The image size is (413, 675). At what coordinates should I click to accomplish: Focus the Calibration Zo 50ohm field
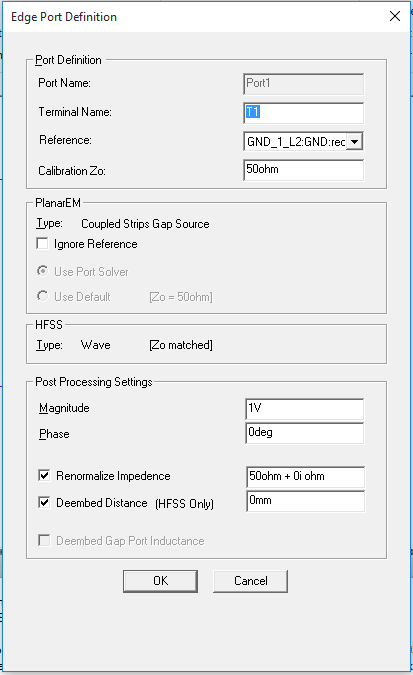coord(303,170)
